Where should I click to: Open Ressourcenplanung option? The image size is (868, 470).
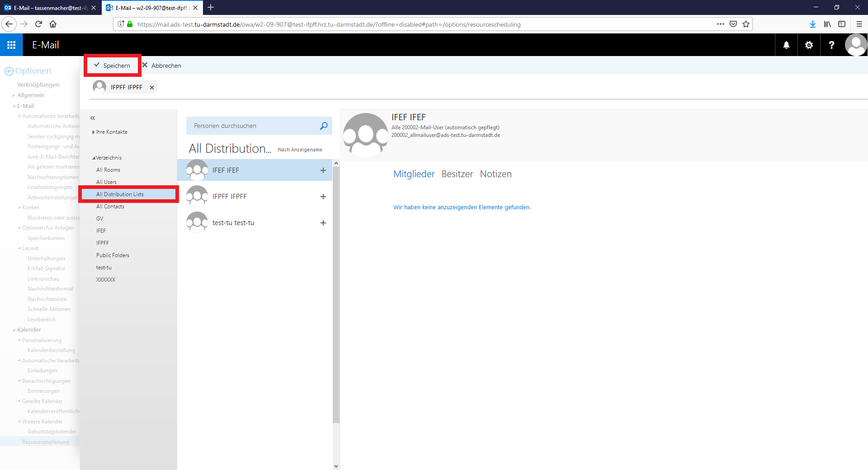click(46, 442)
